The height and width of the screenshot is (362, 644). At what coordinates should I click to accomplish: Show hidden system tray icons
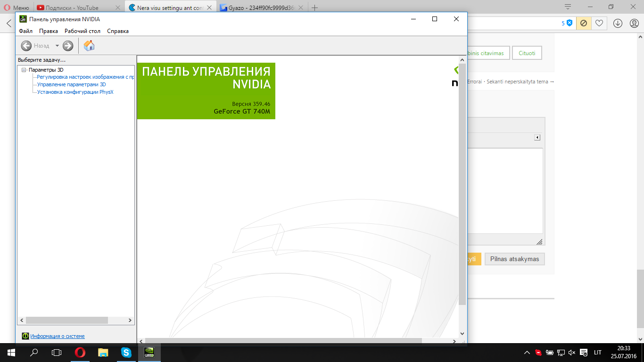point(527,353)
